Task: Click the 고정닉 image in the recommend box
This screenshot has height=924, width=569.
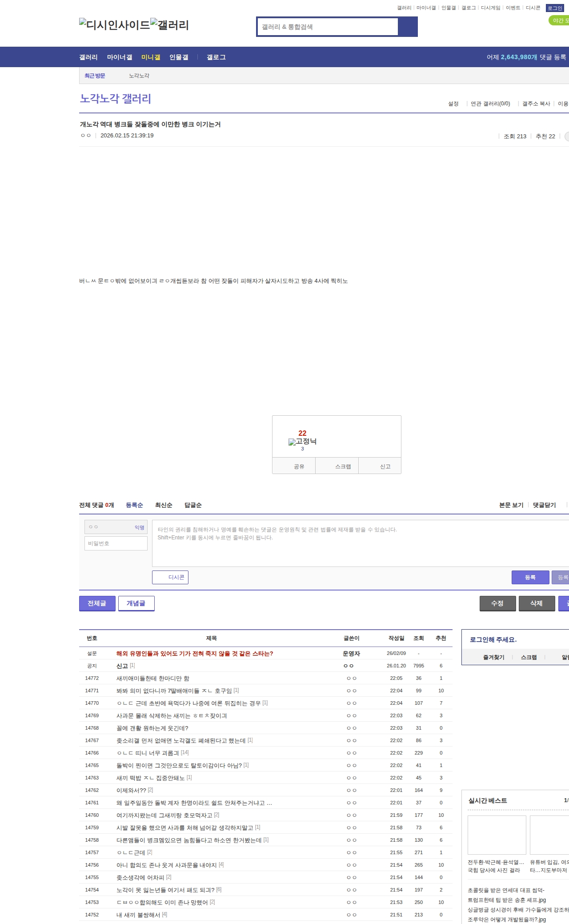Action: pos(302,442)
